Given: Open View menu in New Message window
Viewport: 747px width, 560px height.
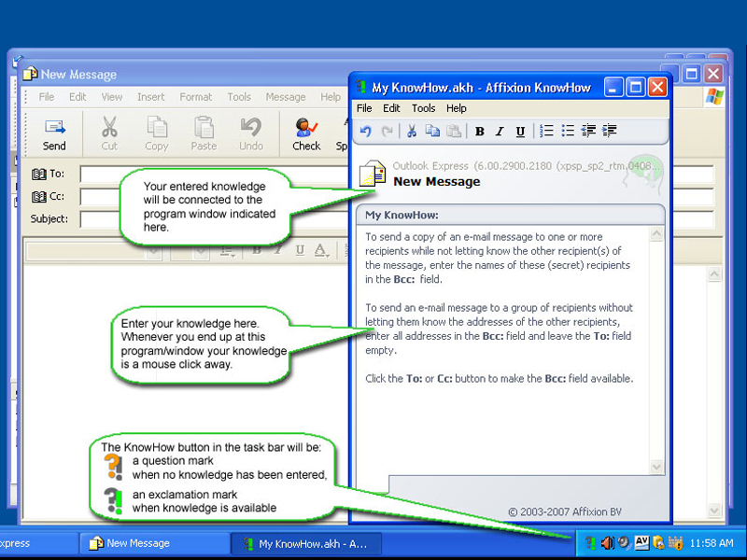Looking at the screenshot, I should [x=112, y=97].
